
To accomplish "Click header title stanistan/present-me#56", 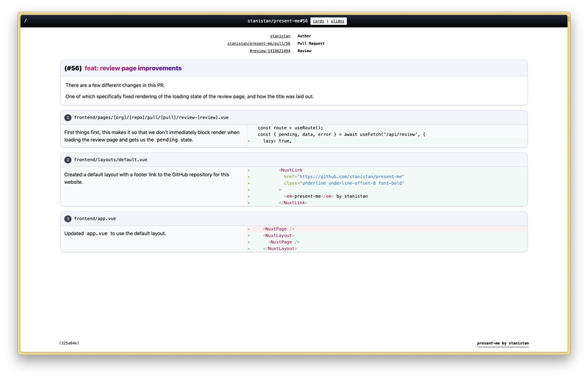I will (x=278, y=21).
